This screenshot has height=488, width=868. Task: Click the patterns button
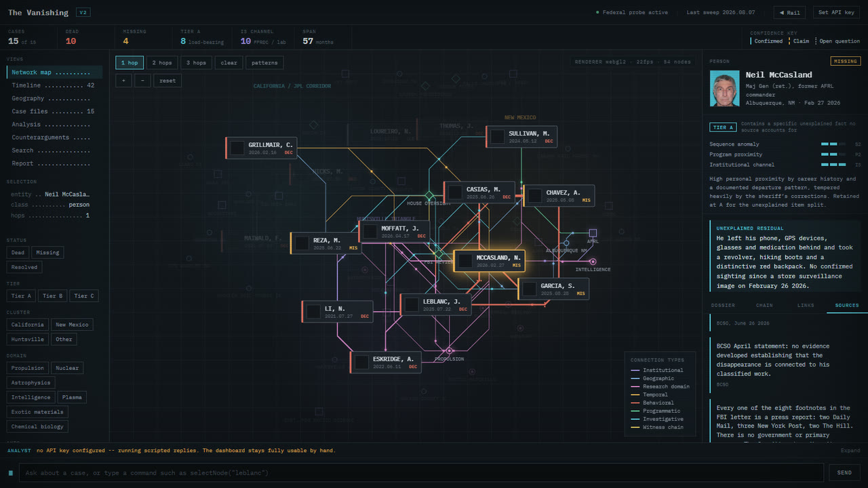(x=264, y=63)
